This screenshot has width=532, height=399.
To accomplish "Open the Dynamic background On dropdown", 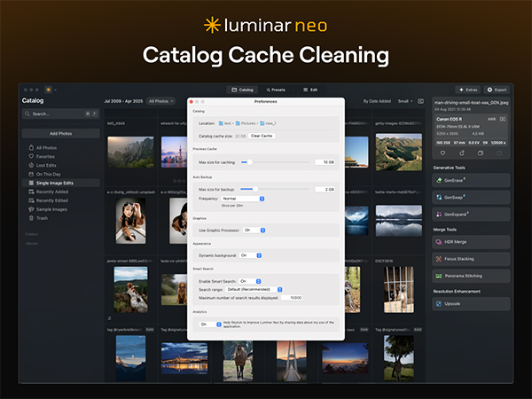I will 251,255.
